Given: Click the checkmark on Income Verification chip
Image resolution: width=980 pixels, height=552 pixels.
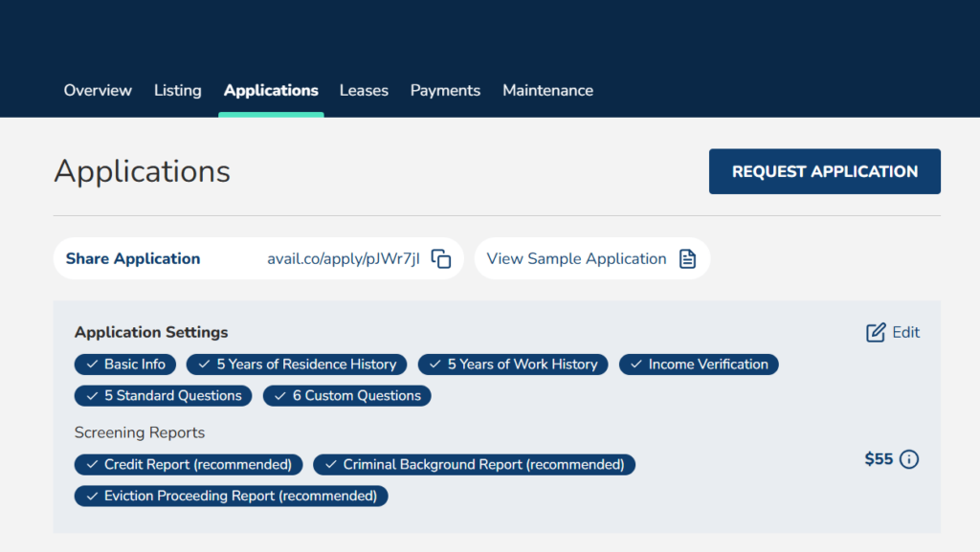Looking at the screenshot, I should [634, 364].
